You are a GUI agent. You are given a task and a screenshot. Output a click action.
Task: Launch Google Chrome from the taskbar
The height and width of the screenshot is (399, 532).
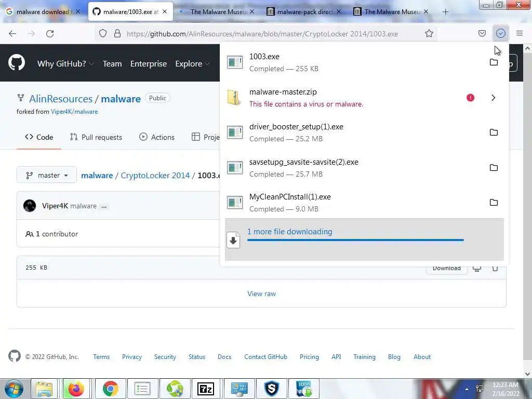point(110,389)
